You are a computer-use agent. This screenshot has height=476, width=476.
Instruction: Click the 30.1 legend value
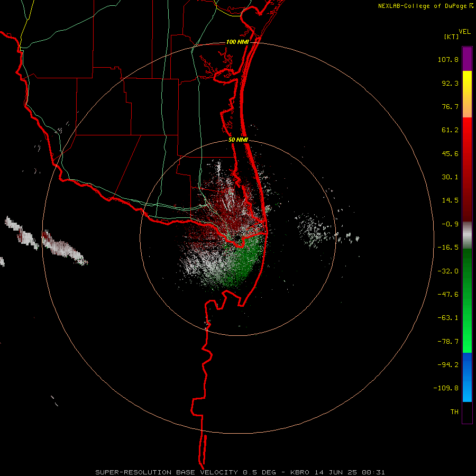click(450, 177)
